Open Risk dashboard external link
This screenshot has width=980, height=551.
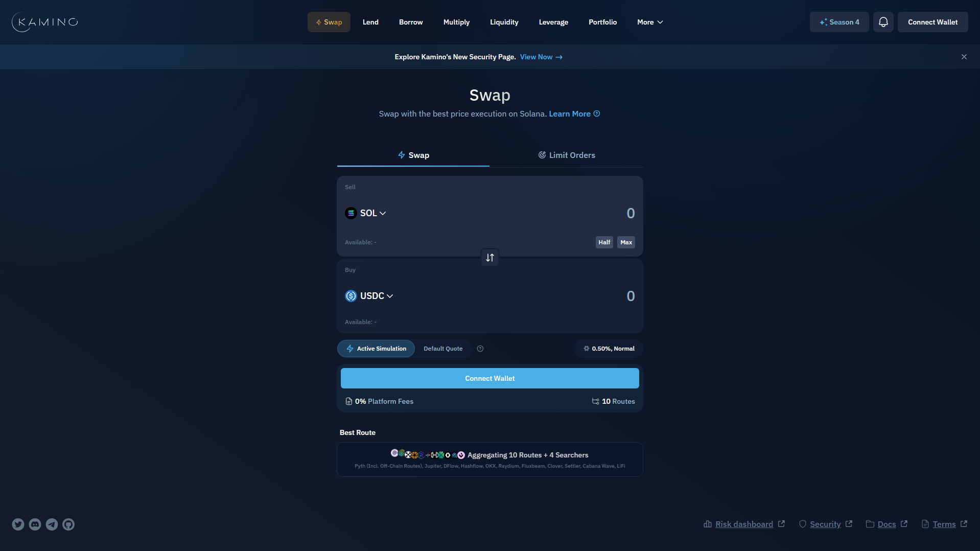744,524
